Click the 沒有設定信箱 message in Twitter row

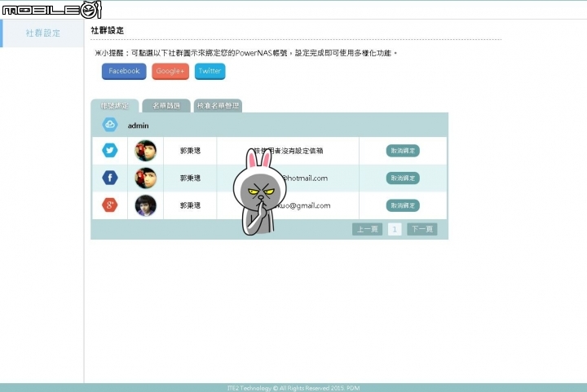tap(288, 151)
